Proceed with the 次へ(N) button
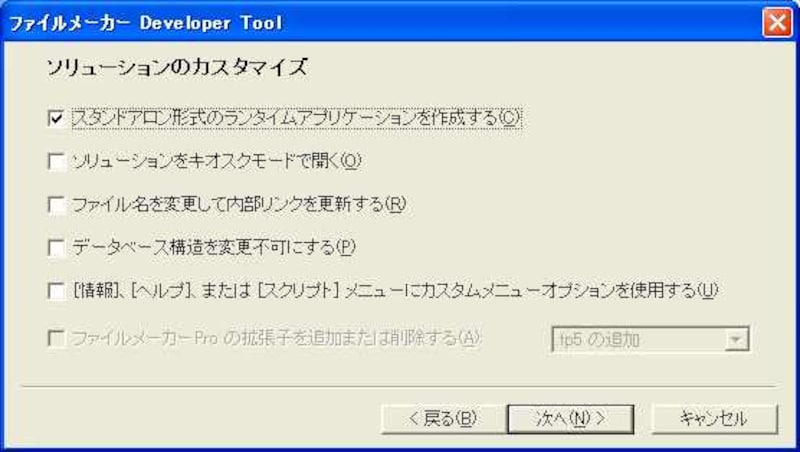Viewport: 800px width, 452px height. tap(570, 419)
